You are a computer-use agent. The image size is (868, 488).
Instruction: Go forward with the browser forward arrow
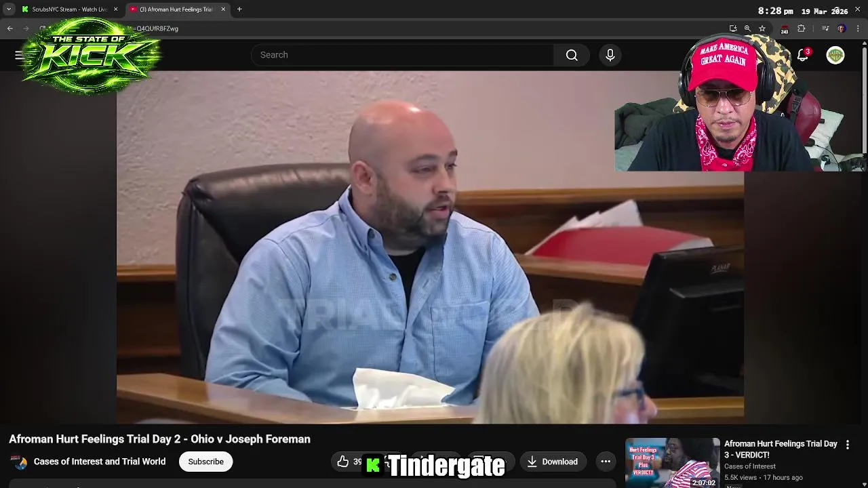tap(27, 28)
